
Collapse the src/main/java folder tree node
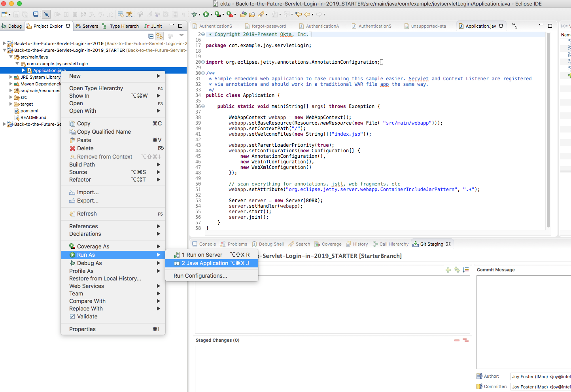pos(11,57)
